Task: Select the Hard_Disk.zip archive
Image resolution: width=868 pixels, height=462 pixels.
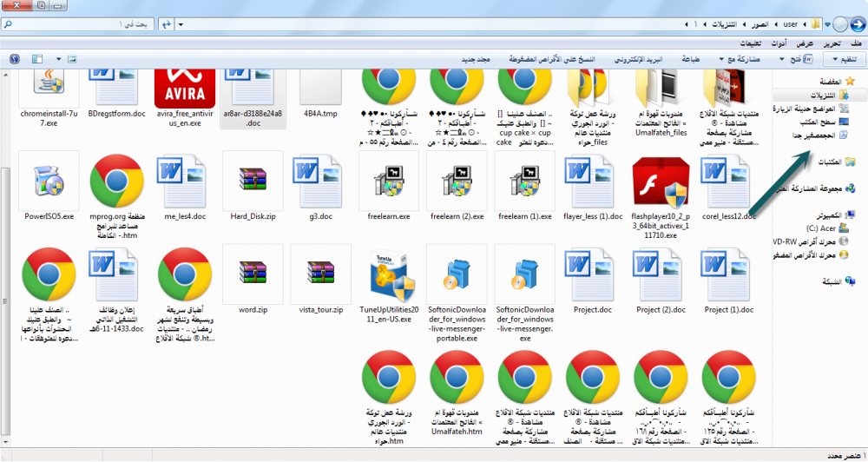Action: click(253, 181)
